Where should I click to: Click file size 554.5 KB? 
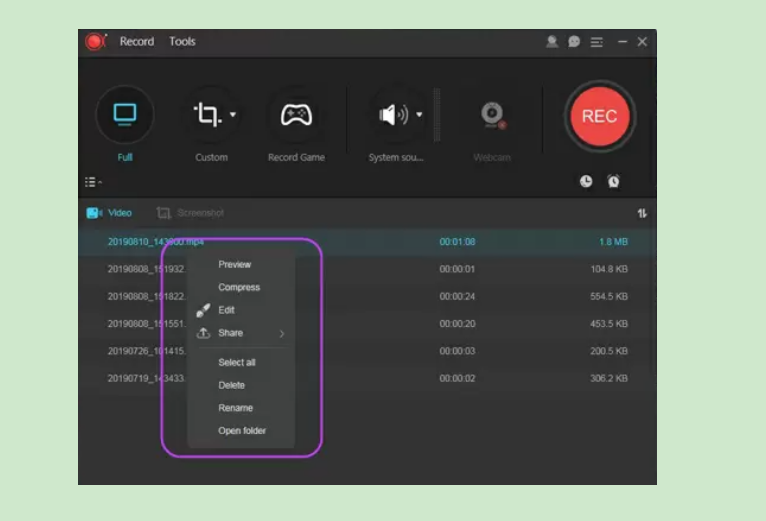coord(609,297)
